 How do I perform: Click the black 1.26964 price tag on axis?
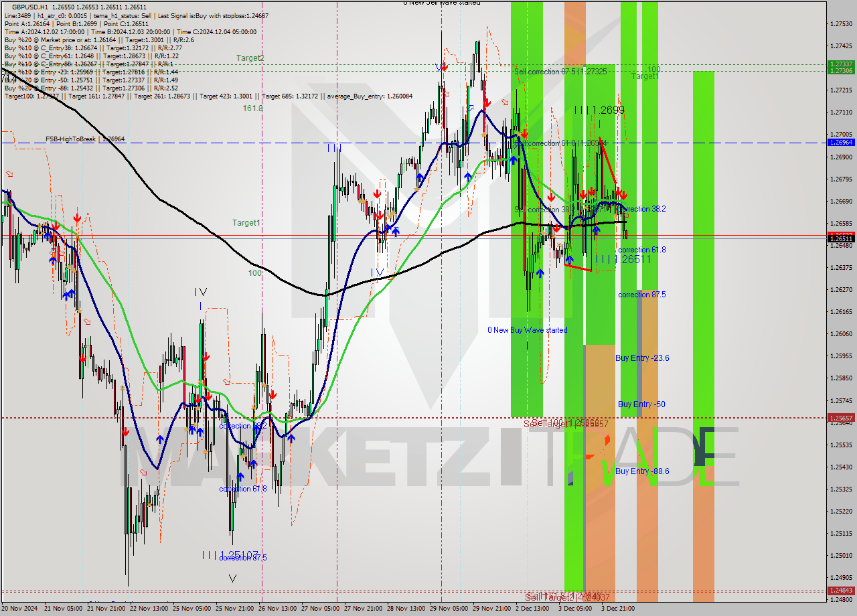point(840,143)
